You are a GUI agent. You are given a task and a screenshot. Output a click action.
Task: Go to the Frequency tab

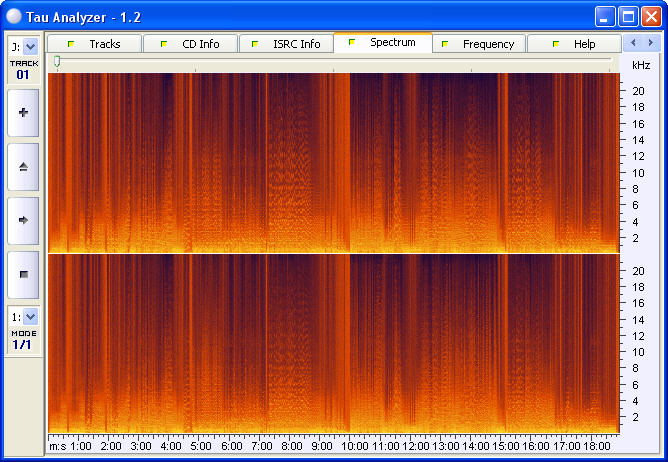click(x=478, y=44)
